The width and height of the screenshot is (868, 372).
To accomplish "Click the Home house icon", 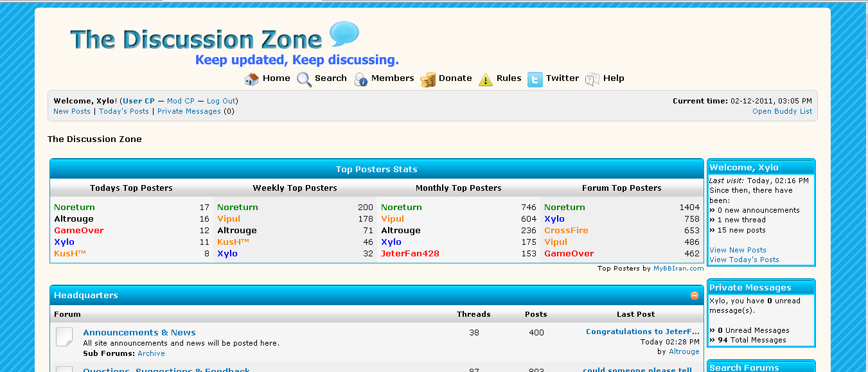I will [x=252, y=79].
